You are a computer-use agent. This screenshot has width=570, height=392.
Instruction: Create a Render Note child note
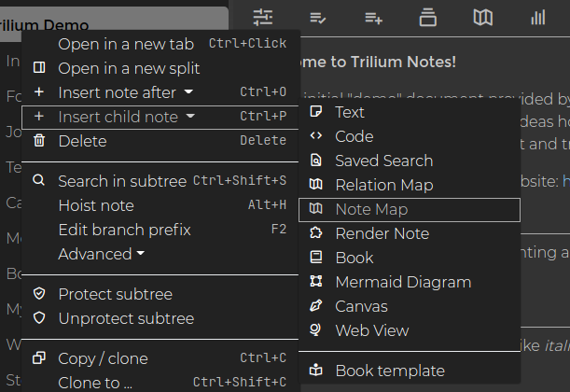coord(410,233)
